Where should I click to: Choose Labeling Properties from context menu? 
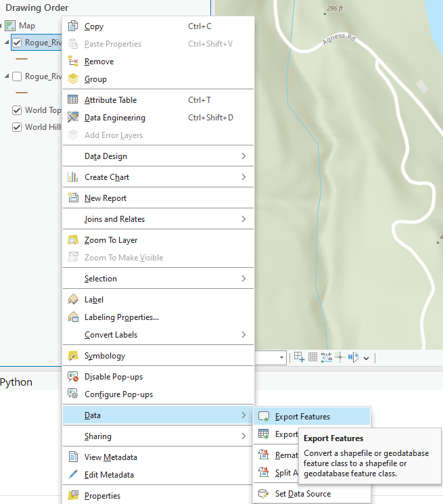point(122,317)
